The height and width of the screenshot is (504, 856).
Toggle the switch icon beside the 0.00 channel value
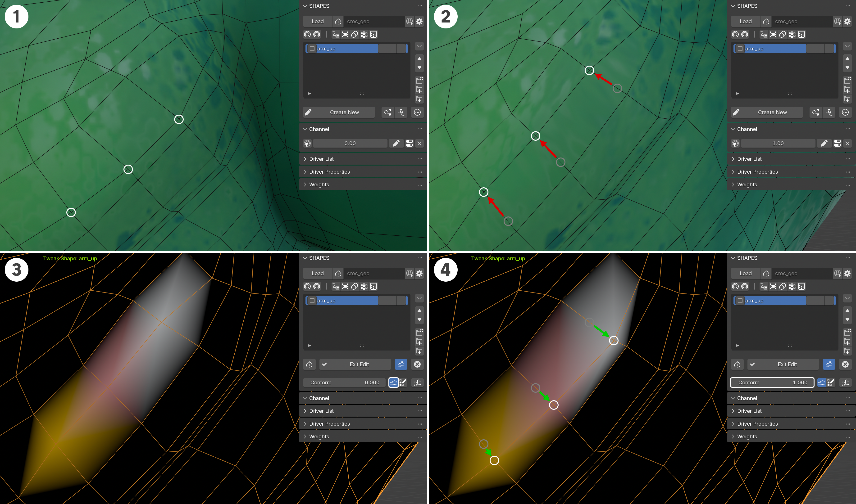[410, 143]
